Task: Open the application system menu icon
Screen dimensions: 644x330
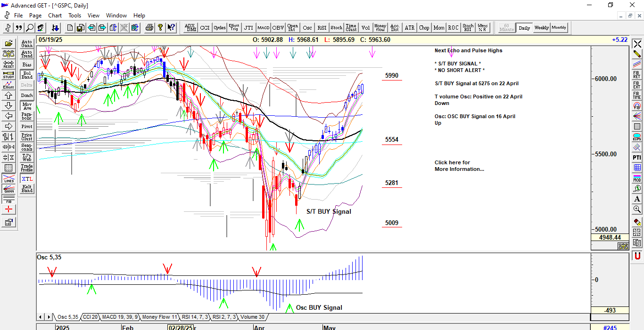Action: 5,5
